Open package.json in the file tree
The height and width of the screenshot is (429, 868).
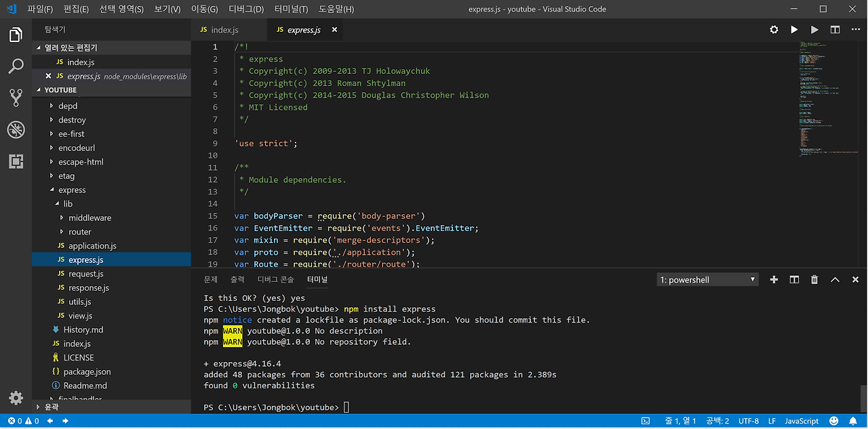(87, 371)
